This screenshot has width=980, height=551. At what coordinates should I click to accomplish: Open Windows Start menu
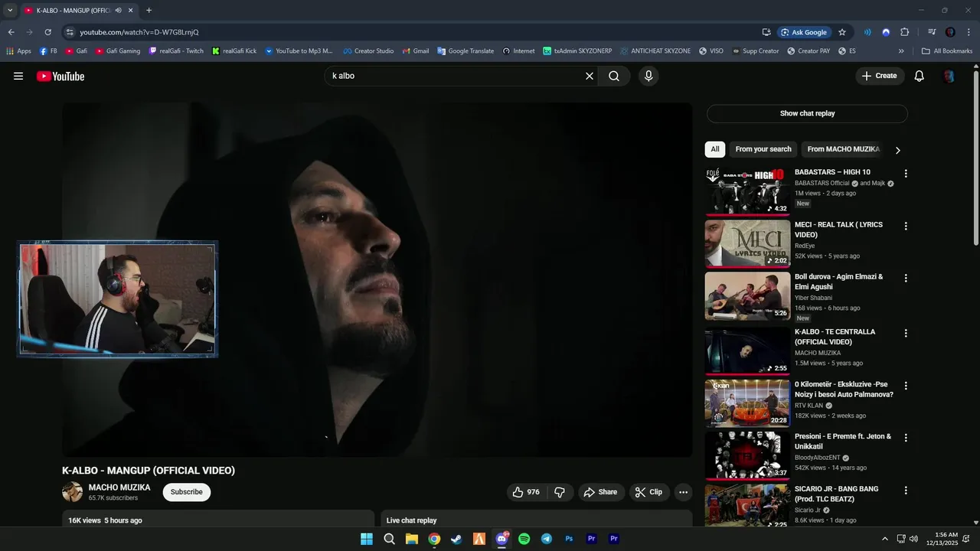(367, 539)
